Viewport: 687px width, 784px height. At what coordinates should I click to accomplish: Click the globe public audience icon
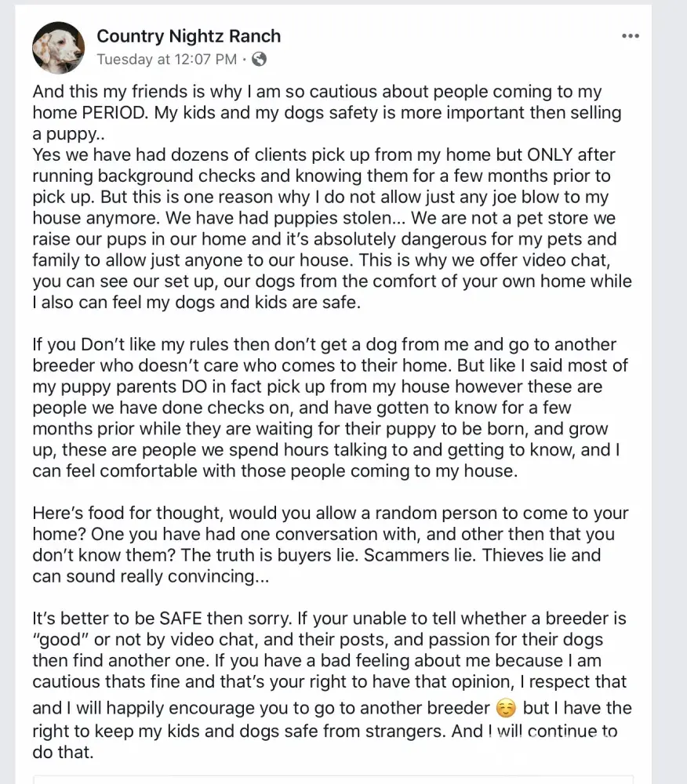click(x=259, y=59)
